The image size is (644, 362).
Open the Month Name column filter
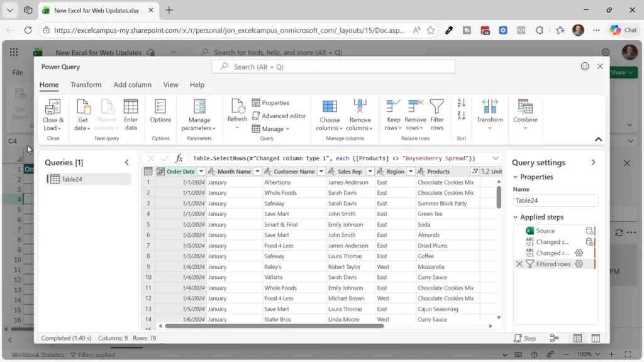[258, 171]
